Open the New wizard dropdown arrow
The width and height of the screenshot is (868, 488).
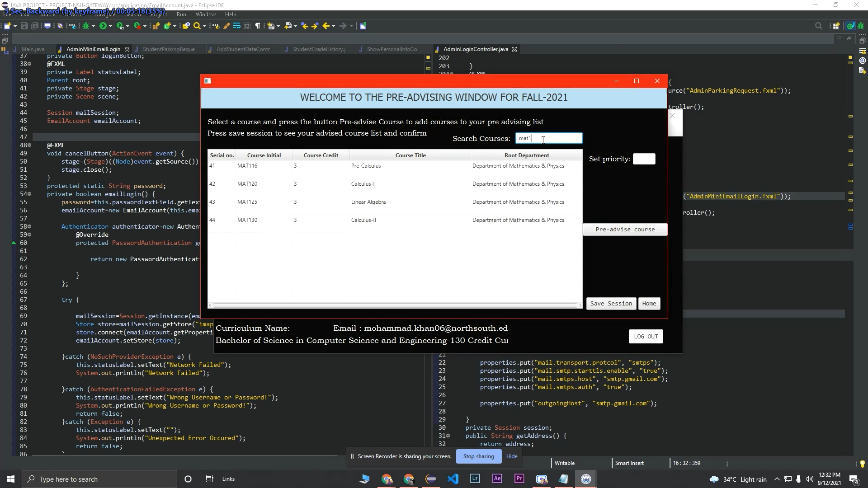pos(14,26)
